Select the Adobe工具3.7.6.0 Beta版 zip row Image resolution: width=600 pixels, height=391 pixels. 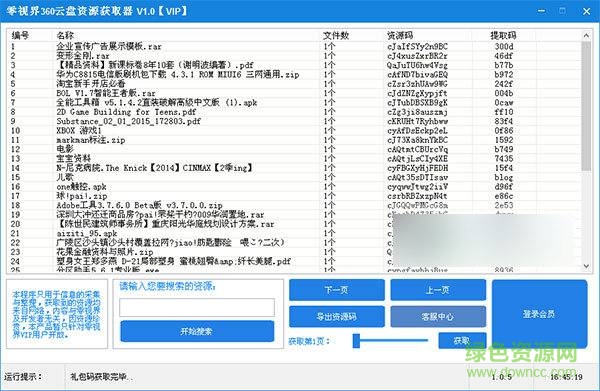(295, 205)
